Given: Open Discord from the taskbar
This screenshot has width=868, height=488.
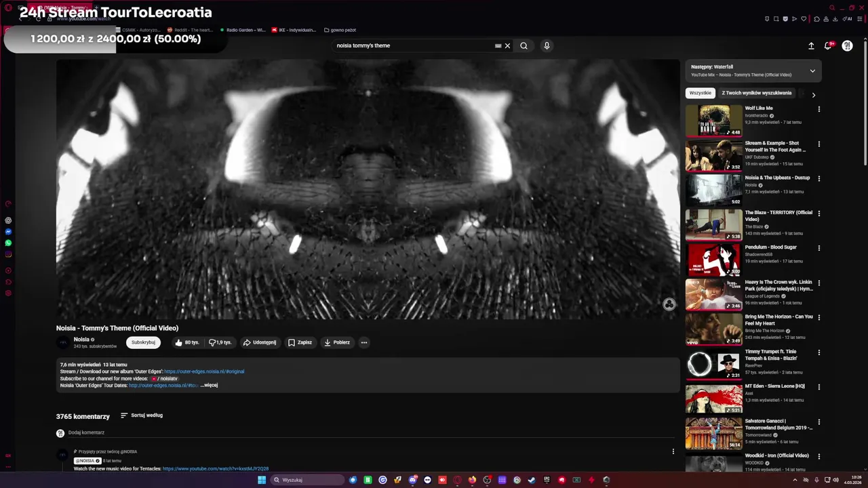Looking at the screenshot, I should coord(412,480).
